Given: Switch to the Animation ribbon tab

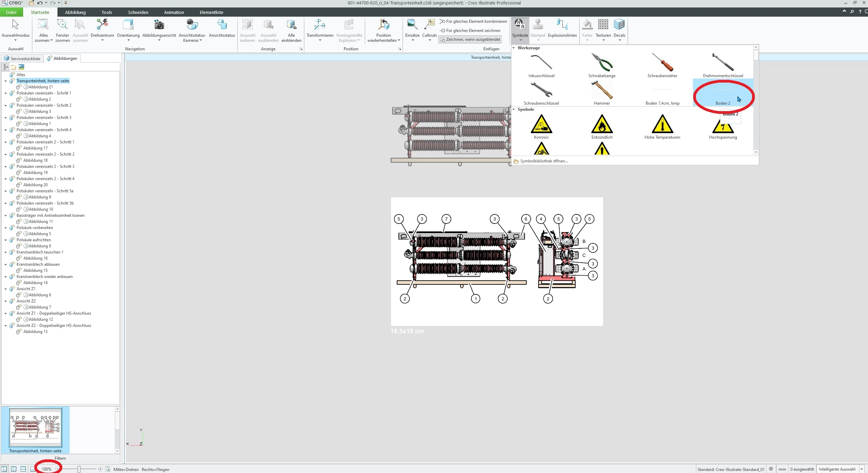Looking at the screenshot, I should (174, 12).
